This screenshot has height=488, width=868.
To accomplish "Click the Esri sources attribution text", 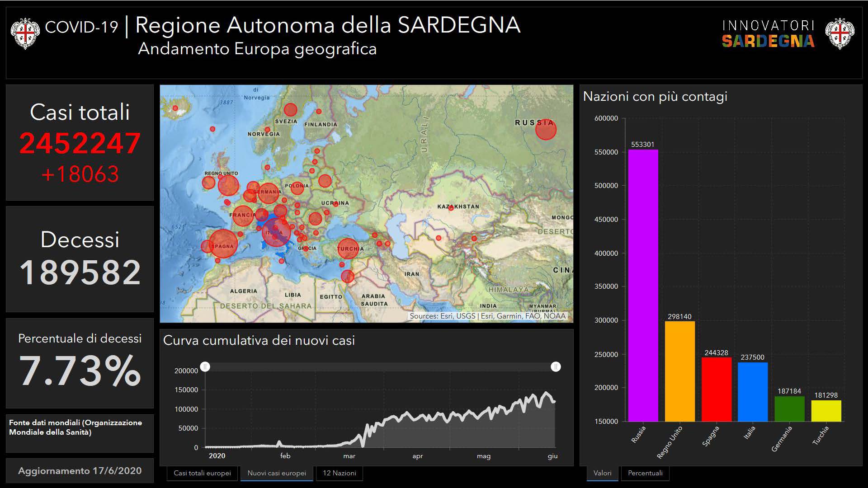I will click(487, 316).
